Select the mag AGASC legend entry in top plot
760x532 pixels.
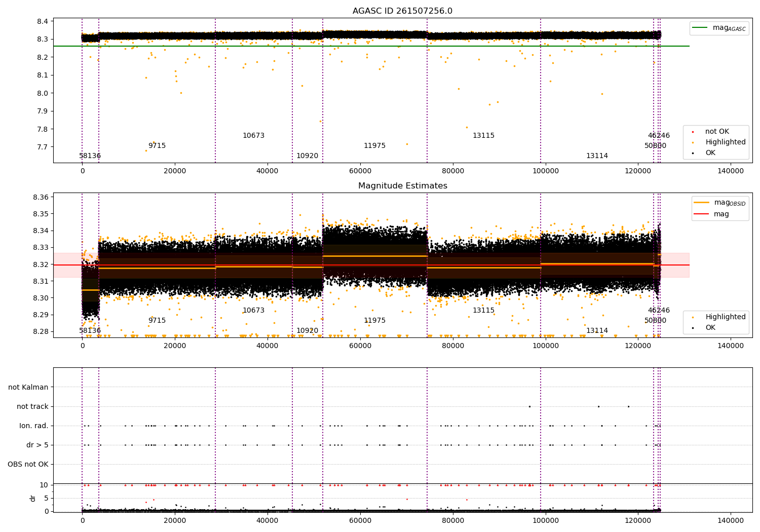coord(718,28)
